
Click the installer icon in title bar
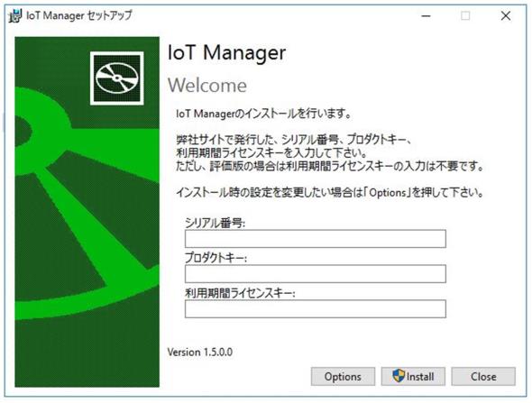[15, 15]
